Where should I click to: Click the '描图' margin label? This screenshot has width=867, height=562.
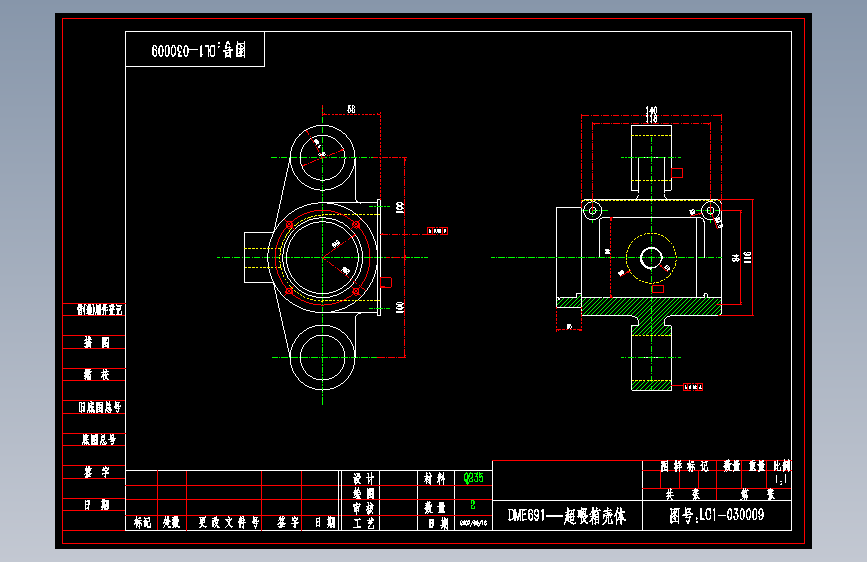[97, 343]
